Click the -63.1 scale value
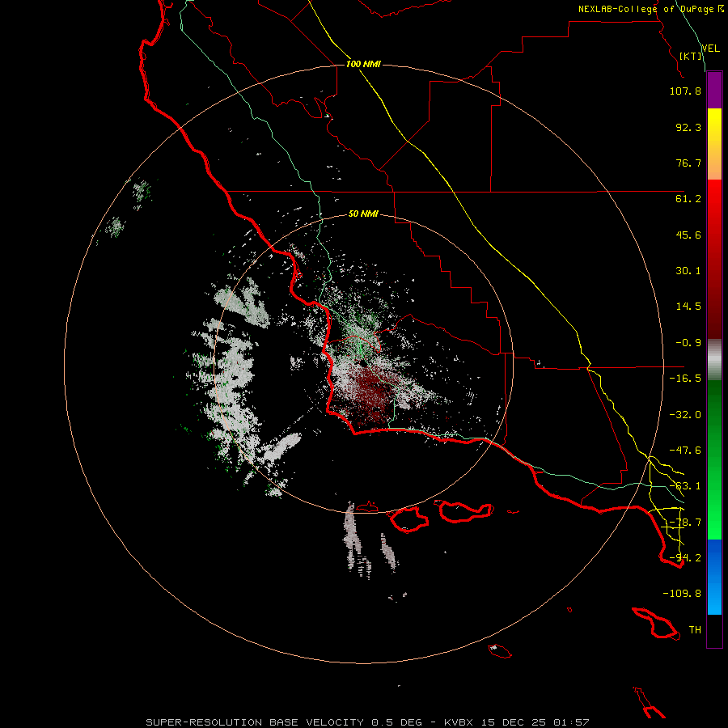 click(x=685, y=486)
